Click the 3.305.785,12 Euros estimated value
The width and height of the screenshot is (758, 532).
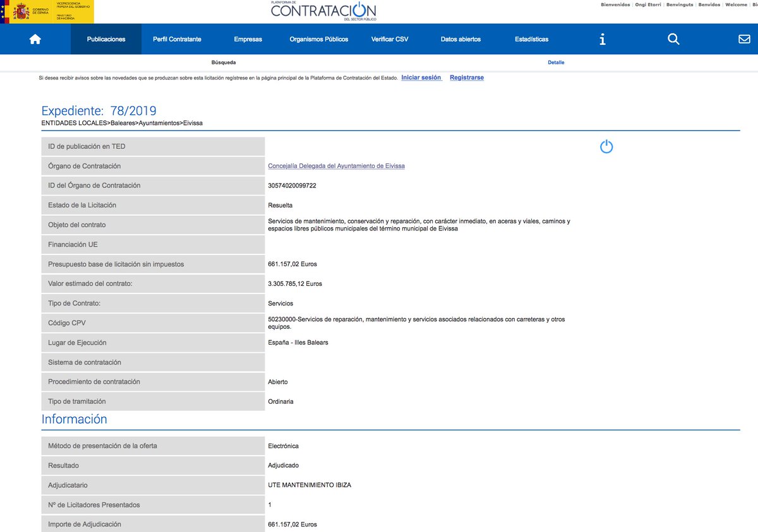(295, 283)
